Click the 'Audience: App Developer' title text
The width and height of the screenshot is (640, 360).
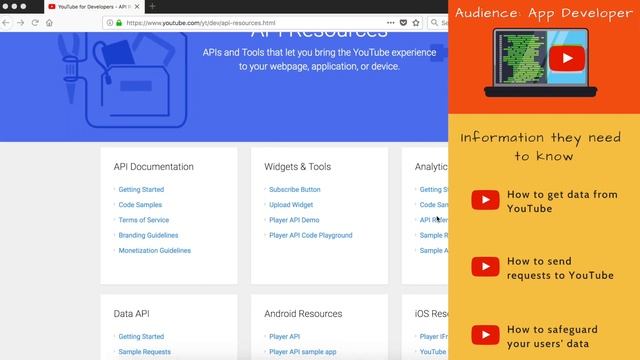tap(544, 13)
